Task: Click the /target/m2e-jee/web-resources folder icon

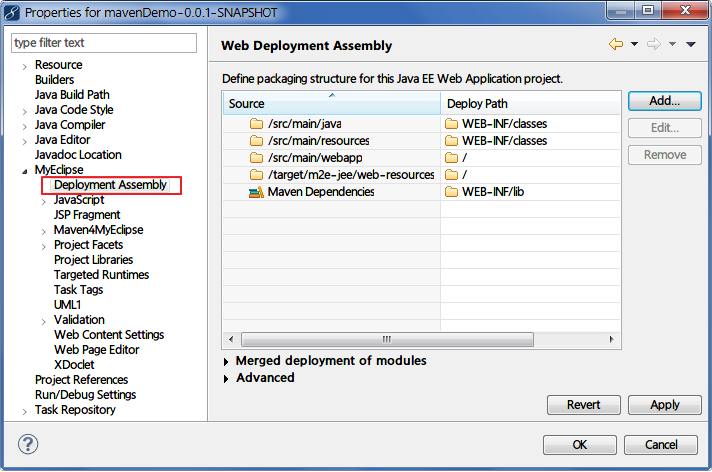Action: (x=257, y=175)
